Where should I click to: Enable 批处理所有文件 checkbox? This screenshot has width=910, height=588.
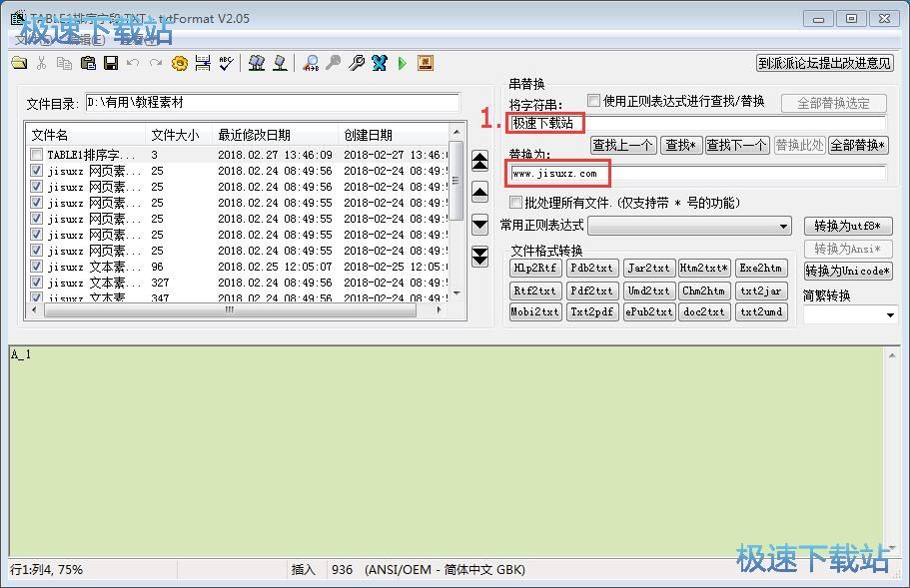coord(515,202)
